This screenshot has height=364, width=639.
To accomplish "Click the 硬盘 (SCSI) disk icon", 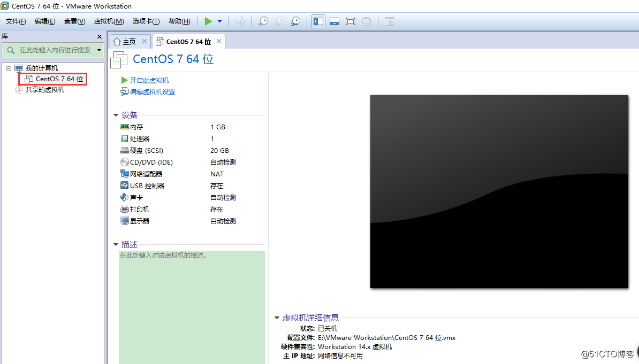I will (125, 151).
